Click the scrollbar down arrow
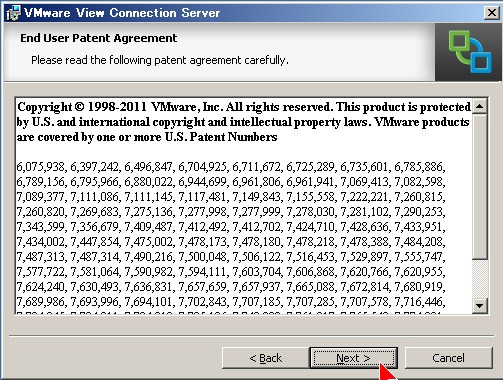 tap(480, 305)
